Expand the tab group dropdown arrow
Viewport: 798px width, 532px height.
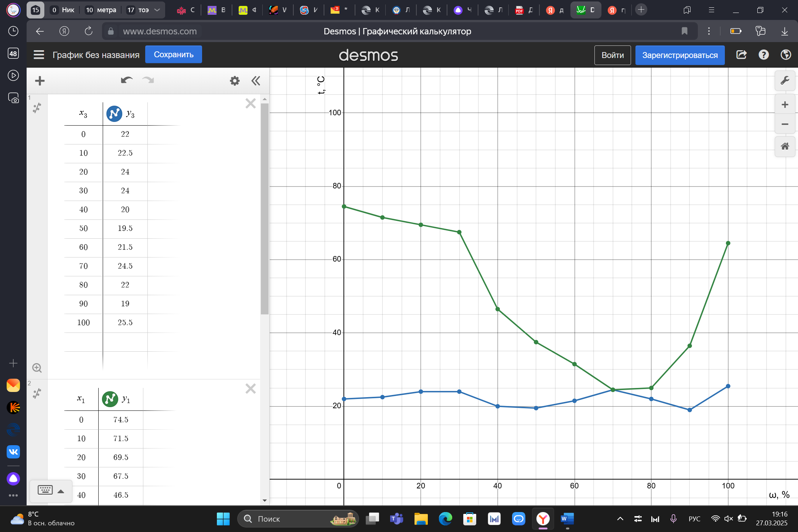click(x=157, y=10)
